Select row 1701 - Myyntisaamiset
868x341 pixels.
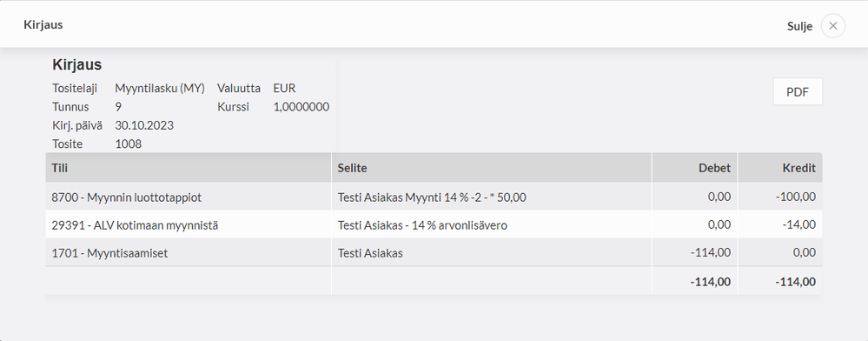point(434,253)
